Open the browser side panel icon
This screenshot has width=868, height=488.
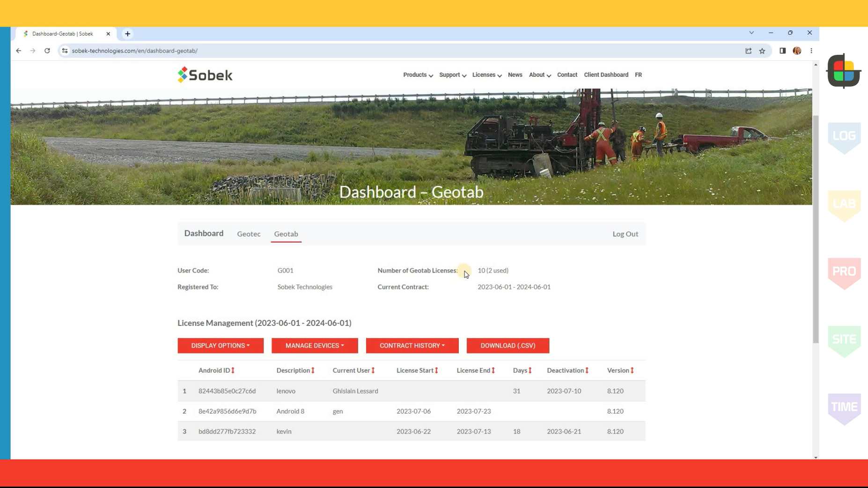pos(783,51)
